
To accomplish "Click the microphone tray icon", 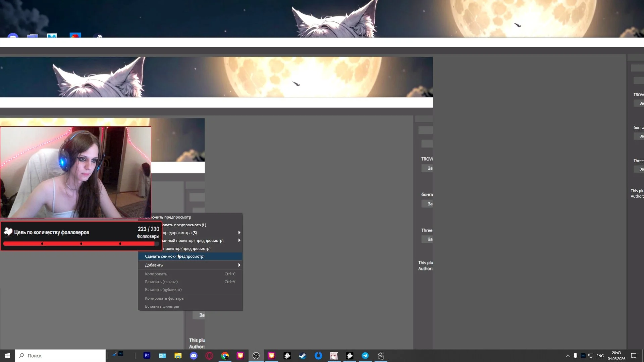I will [x=575, y=356].
